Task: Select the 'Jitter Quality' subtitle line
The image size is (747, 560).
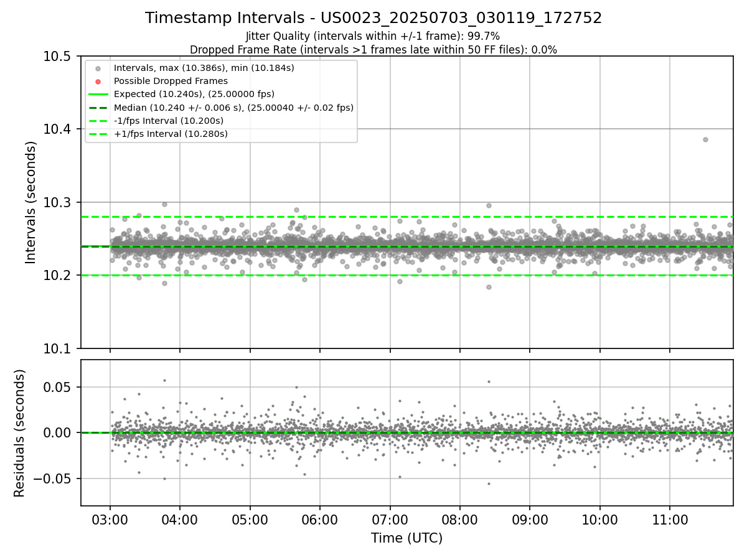Action: pyautogui.click(x=374, y=36)
